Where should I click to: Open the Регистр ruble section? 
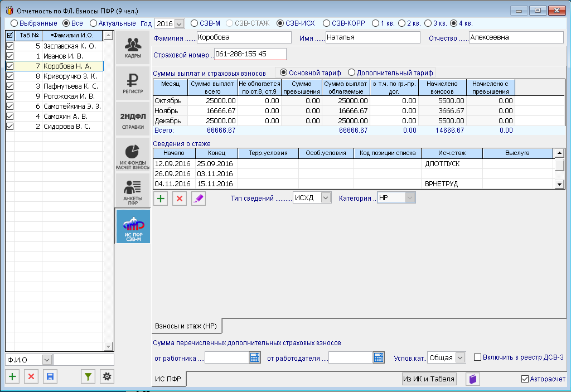click(133, 84)
